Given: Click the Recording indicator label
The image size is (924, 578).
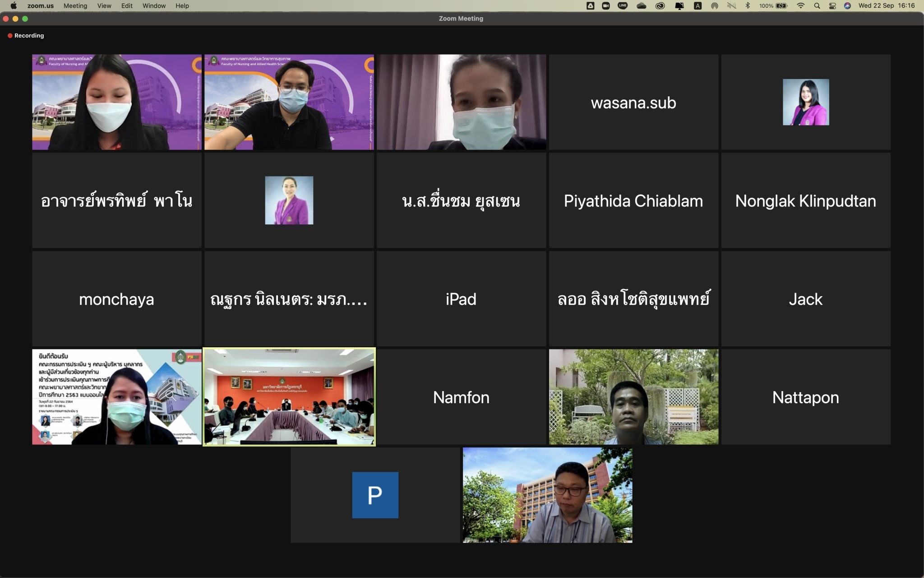Looking at the screenshot, I should (x=29, y=36).
